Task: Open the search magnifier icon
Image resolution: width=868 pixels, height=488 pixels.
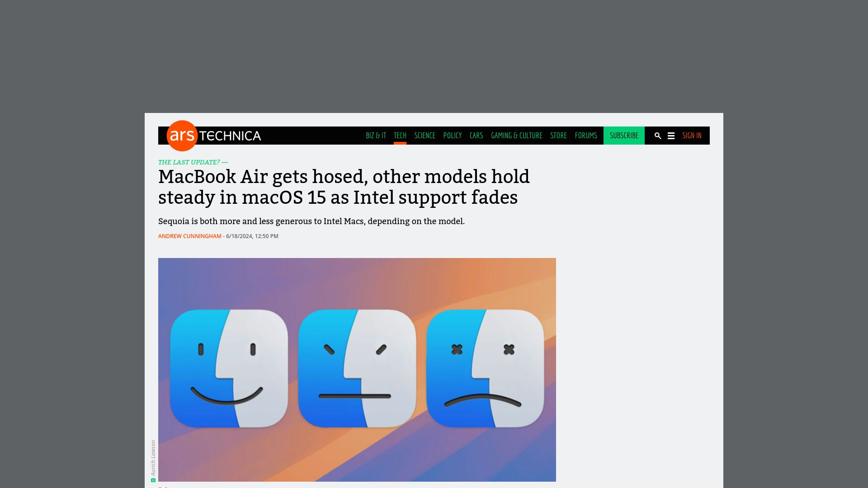Action: (658, 136)
